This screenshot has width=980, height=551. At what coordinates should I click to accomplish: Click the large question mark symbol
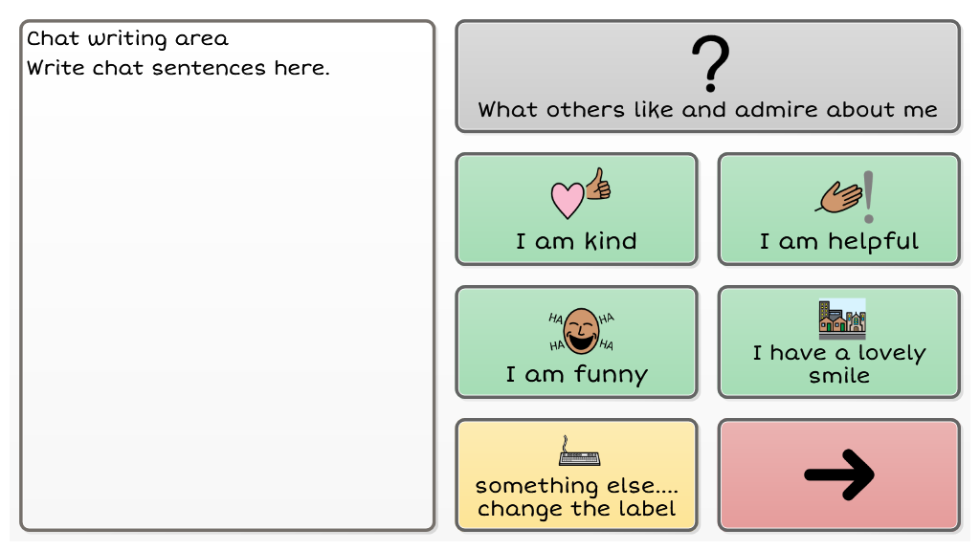point(709,64)
